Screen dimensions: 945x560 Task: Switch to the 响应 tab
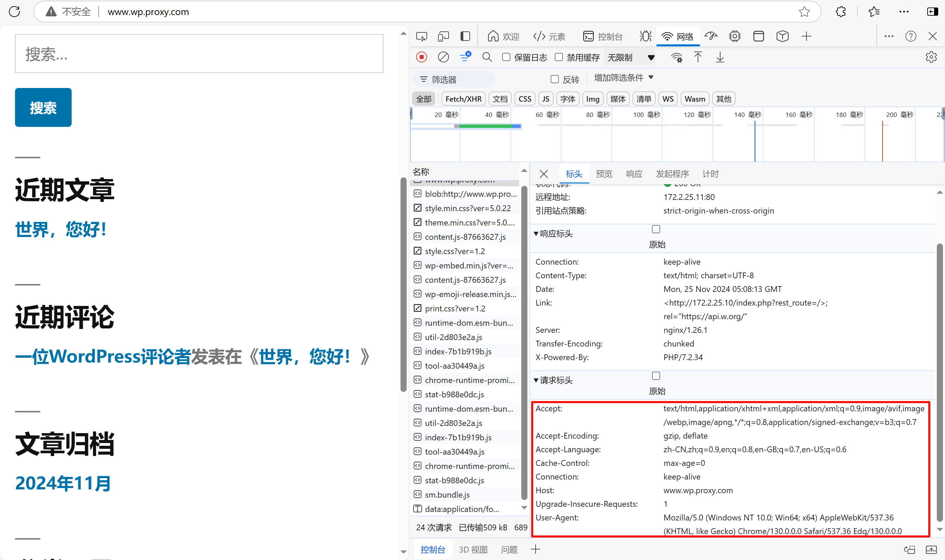[634, 174]
